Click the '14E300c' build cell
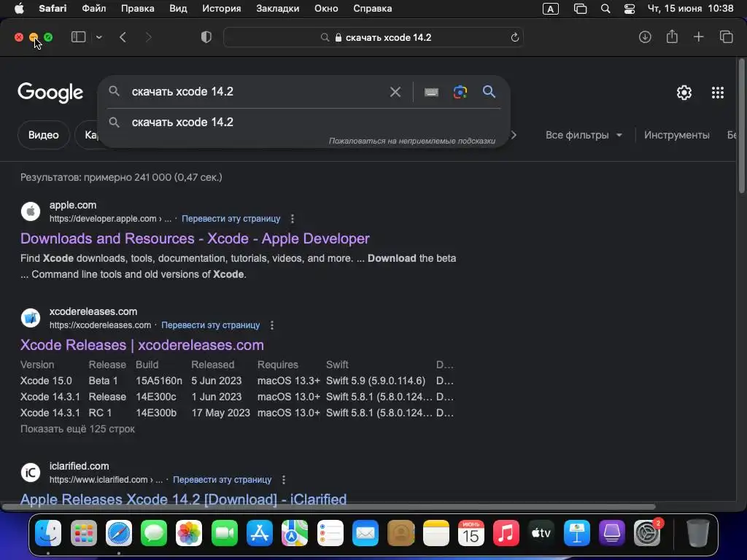 (x=156, y=397)
